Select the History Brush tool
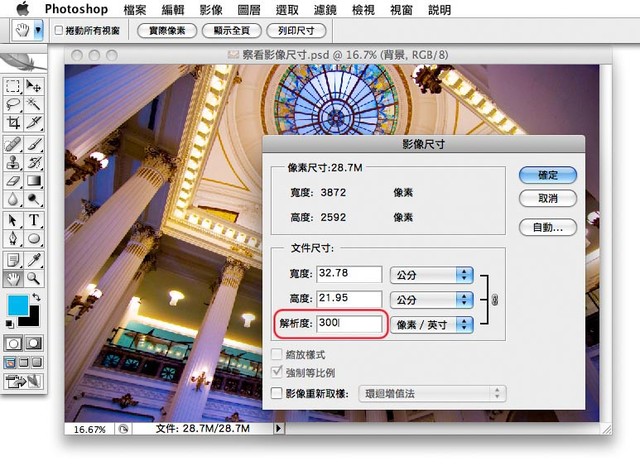Image resolution: width=640 pixels, height=466 pixels. pyautogui.click(x=33, y=162)
